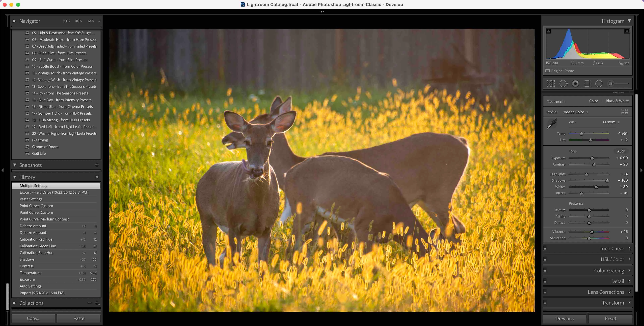The image size is (644, 326).
Task: Select the Spot Removal tool
Action: pos(563,84)
